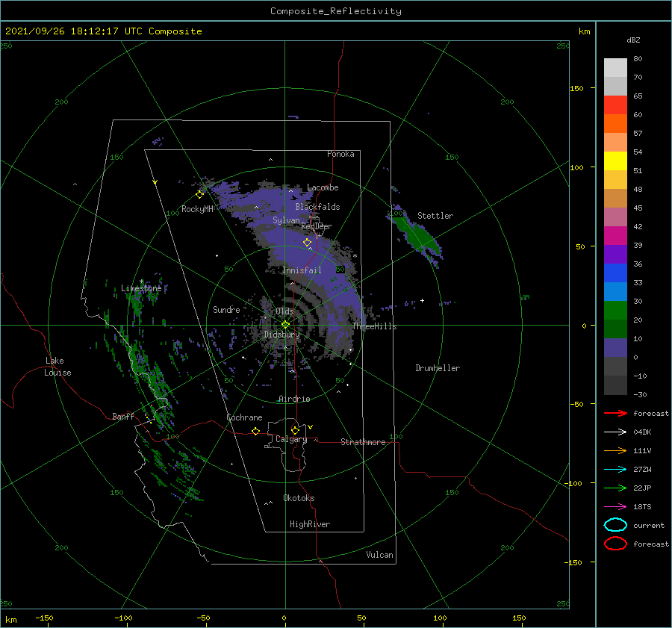The height and width of the screenshot is (628, 672).
Task: Click the orange 111V arrow icon
Action: point(615,450)
